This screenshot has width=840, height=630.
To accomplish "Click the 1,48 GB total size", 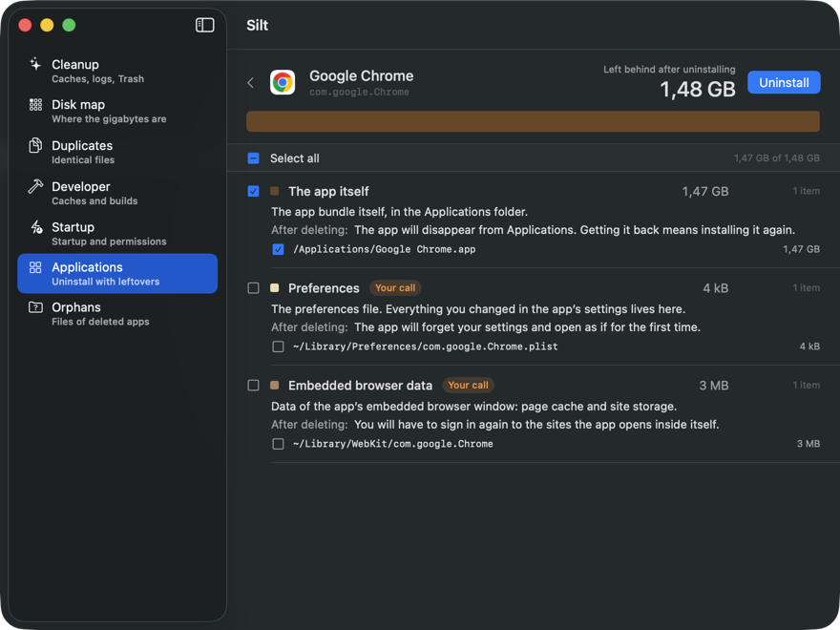I will [698, 90].
